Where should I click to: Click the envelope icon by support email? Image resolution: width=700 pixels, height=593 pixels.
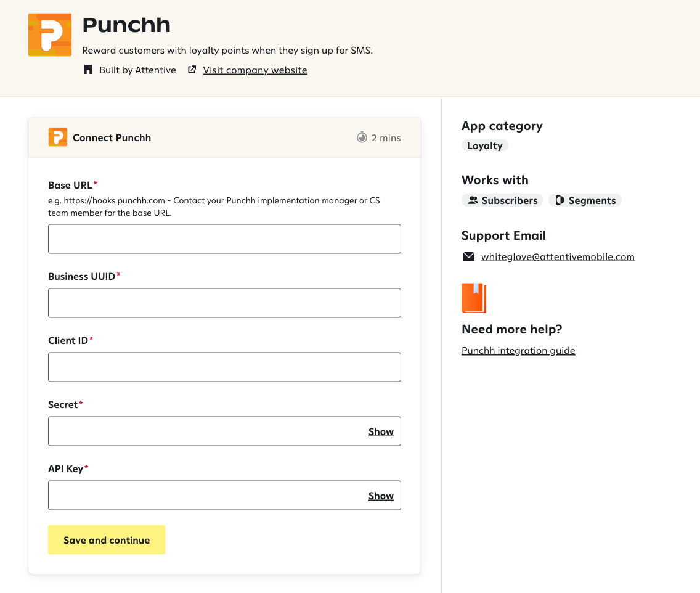469,256
